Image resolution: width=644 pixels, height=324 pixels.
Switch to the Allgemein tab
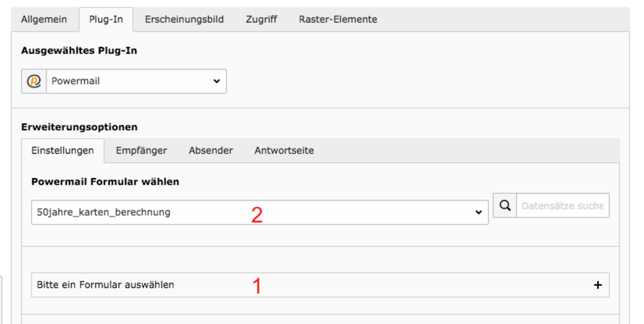click(x=44, y=19)
